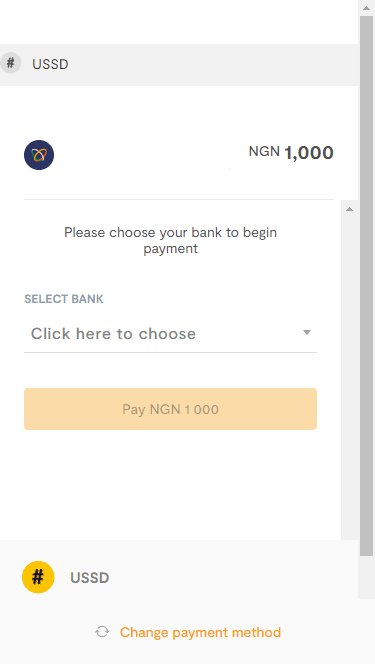Click the light footer area behind payment link
375x664 pixels.
coord(188,632)
